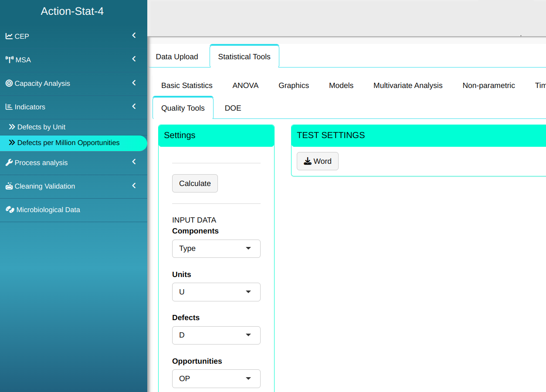Screen dimensions: 546x392
Task: Select Defects by Unit in sidebar
Action: [41, 127]
